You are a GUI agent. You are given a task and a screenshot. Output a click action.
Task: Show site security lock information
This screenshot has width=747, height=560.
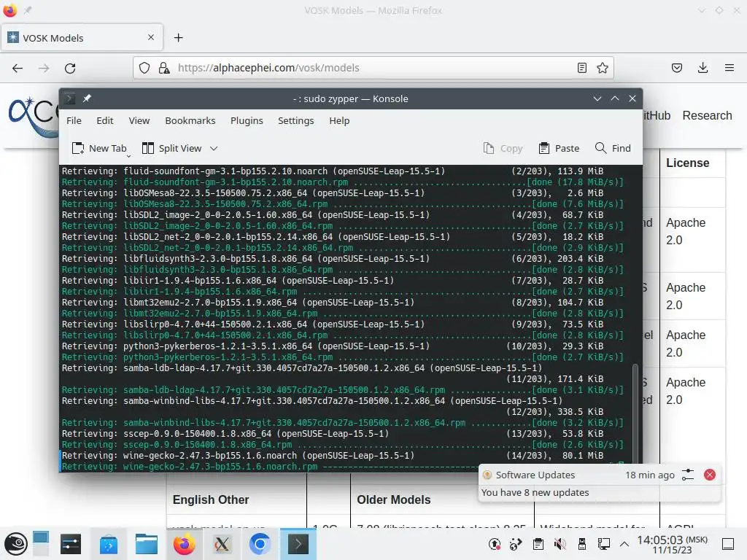click(164, 68)
